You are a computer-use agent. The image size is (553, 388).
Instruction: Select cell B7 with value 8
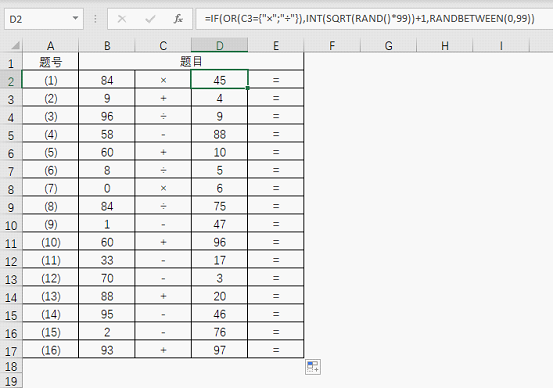point(107,170)
